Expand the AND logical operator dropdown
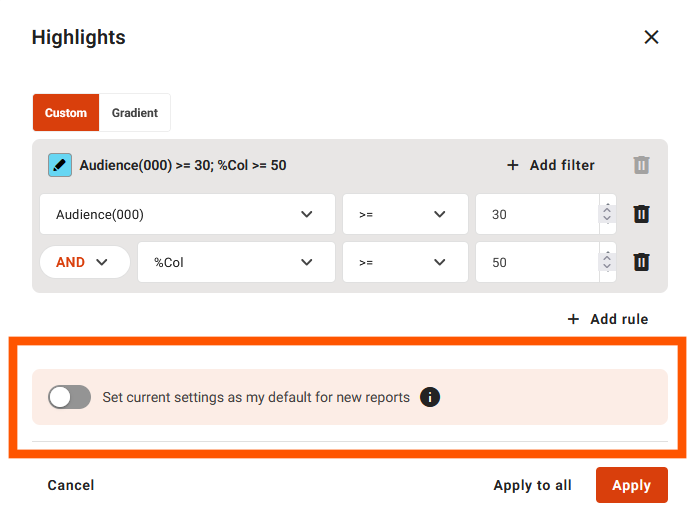 84,262
